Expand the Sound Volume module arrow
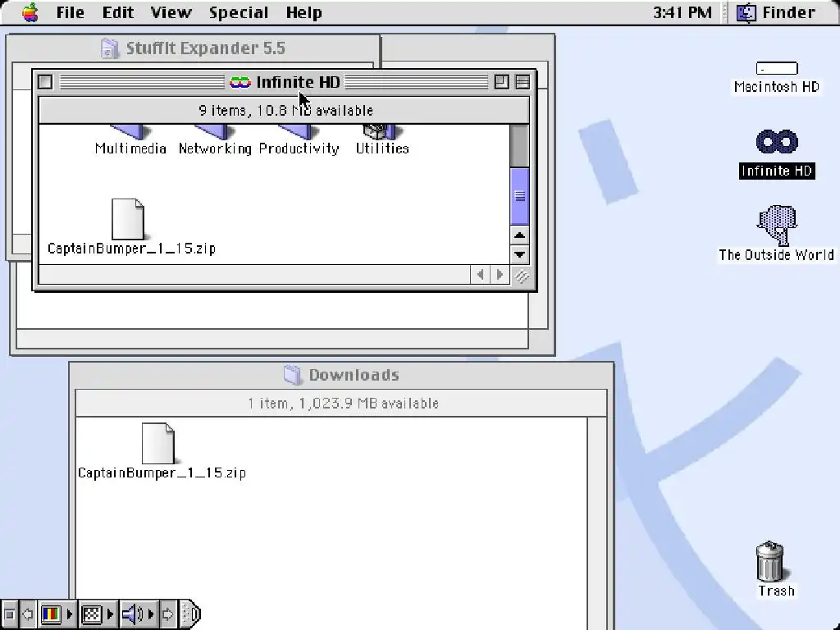 point(151,614)
